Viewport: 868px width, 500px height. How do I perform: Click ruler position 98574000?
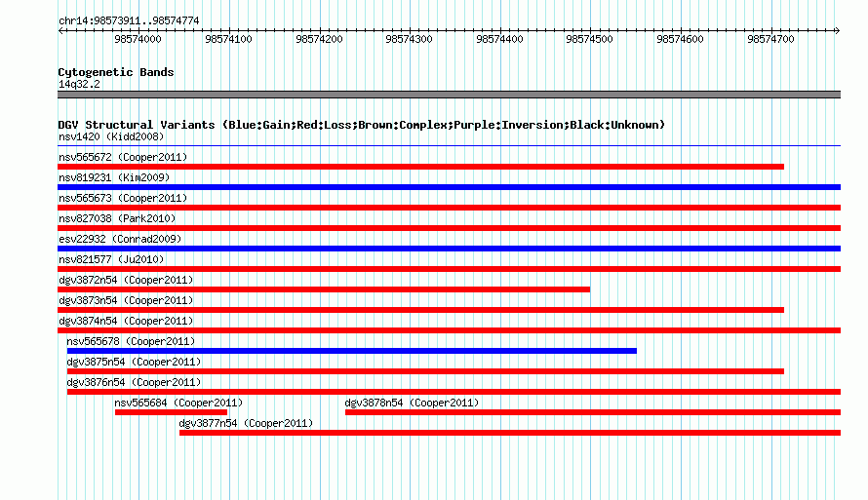click(138, 39)
